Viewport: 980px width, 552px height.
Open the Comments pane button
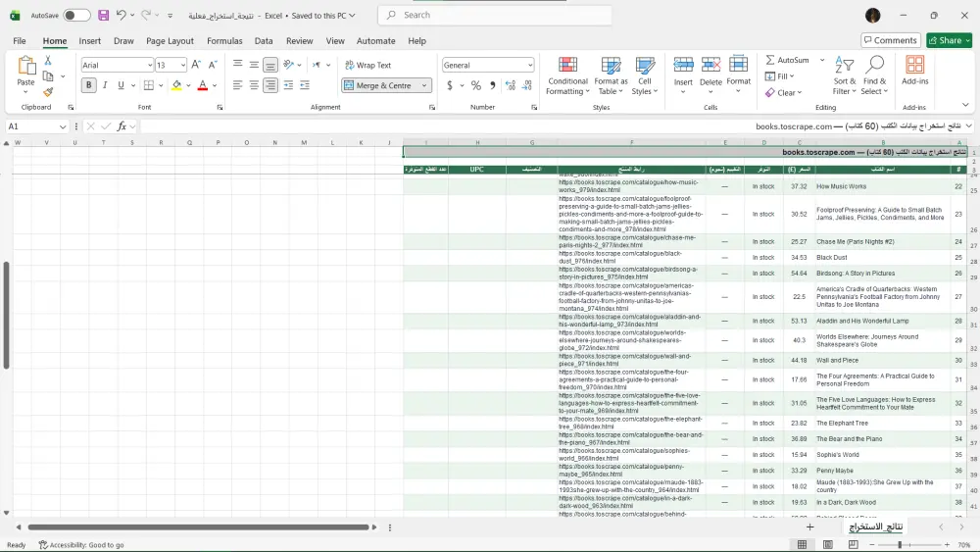tap(891, 40)
